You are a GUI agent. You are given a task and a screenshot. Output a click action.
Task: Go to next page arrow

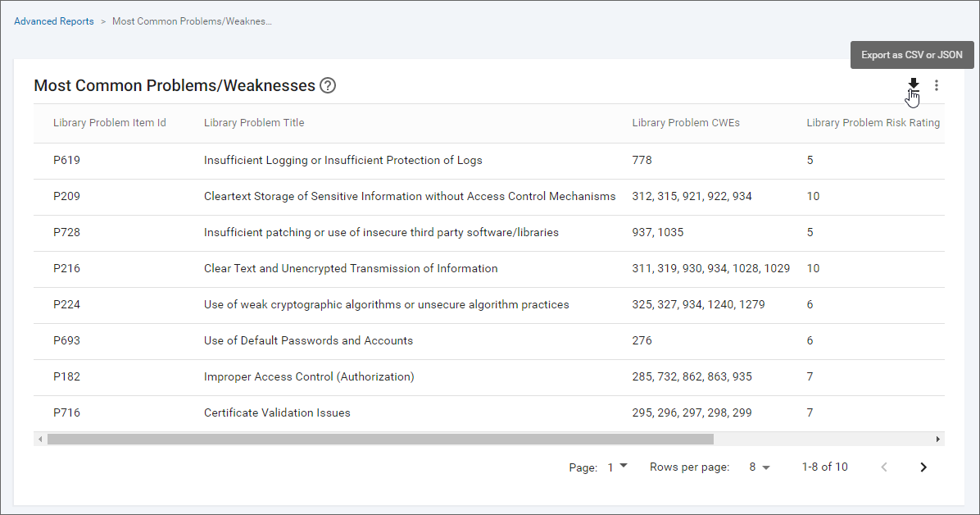(x=923, y=467)
